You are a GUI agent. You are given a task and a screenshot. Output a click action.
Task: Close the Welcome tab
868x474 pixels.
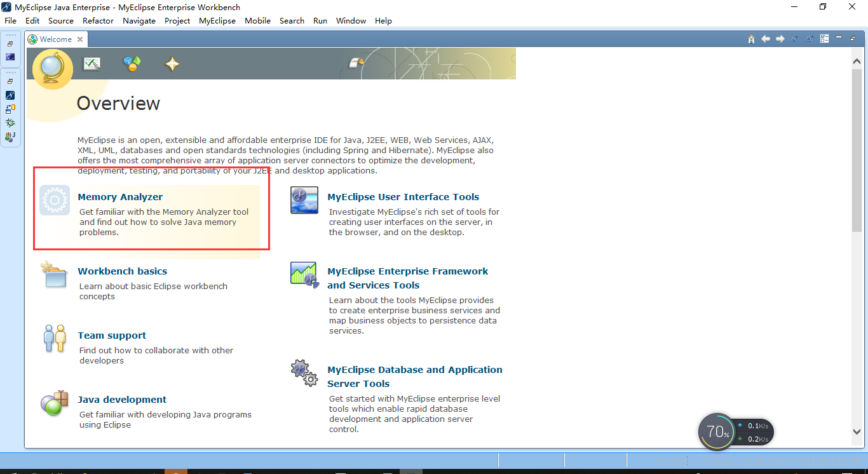click(80, 39)
